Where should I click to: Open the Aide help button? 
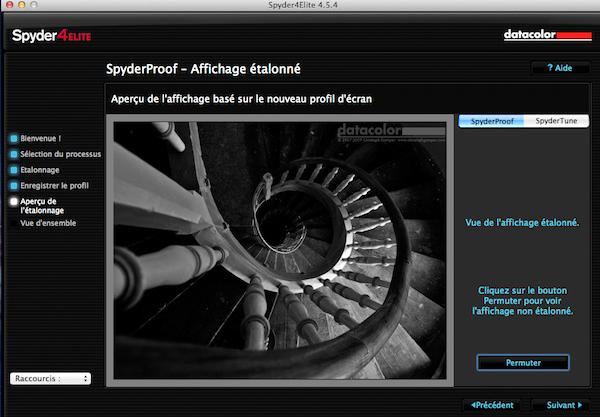coord(560,68)
